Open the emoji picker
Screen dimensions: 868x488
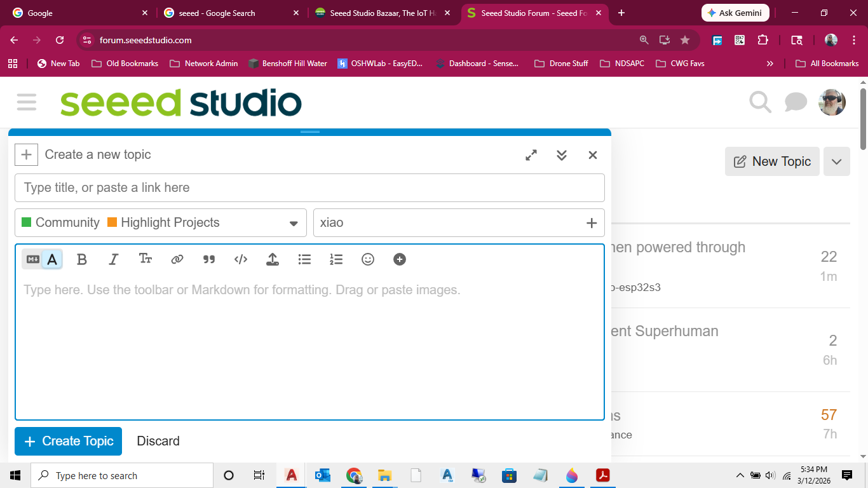(368, 259)
